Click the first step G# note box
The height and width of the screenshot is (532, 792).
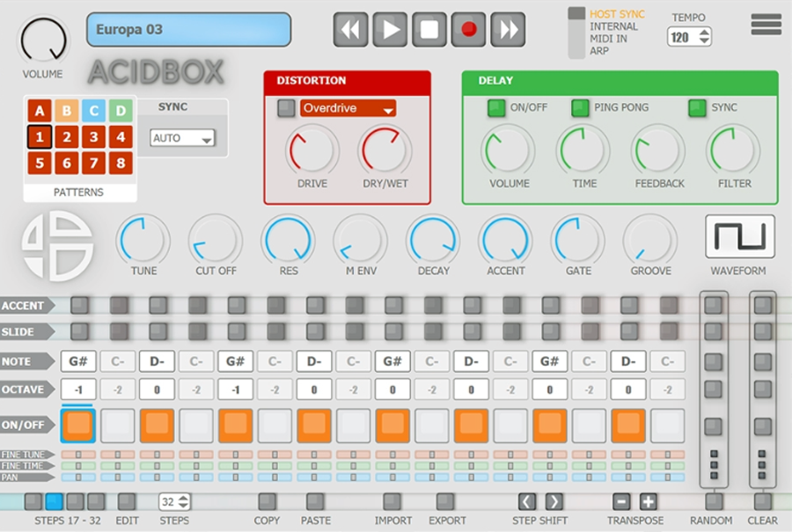(78, 361)
